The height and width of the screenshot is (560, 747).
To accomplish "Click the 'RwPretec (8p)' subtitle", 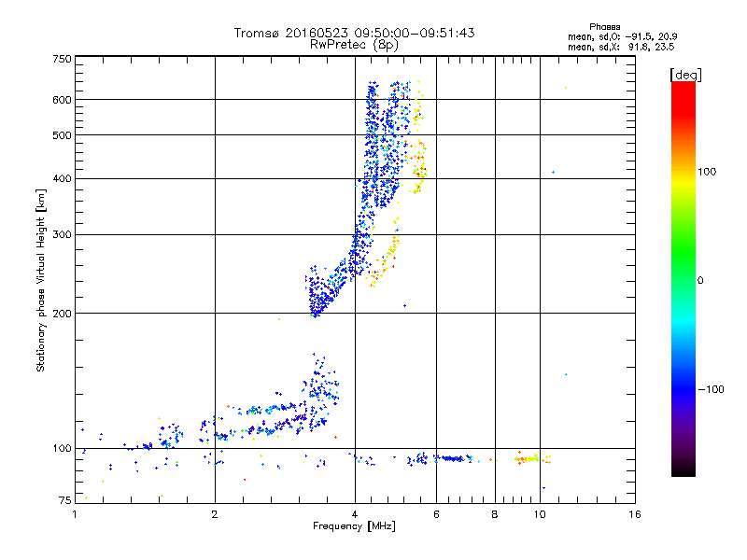I will (x=354, y=45).
